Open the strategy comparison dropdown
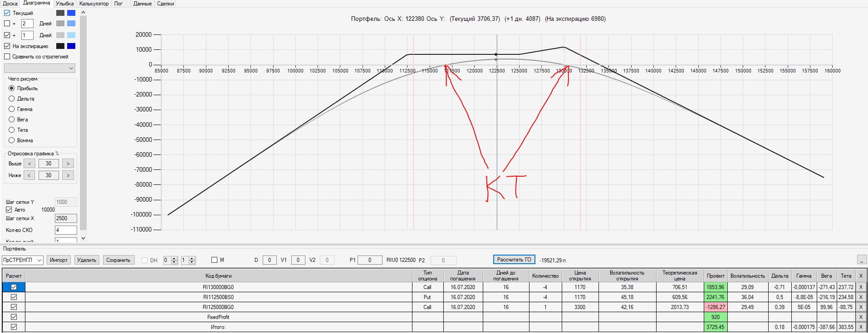 pos(39,68)
